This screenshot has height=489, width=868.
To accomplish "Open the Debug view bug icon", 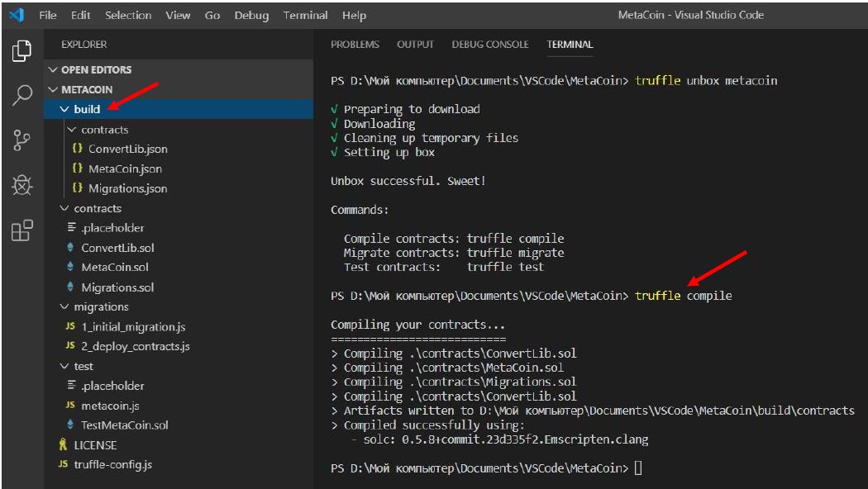I will 22,186.
